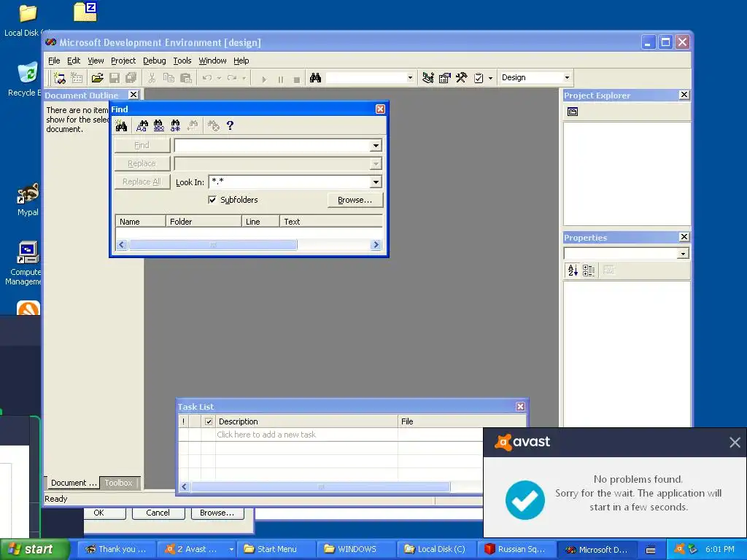Click the Start play icon
The image size is (747, 560).
264,79
